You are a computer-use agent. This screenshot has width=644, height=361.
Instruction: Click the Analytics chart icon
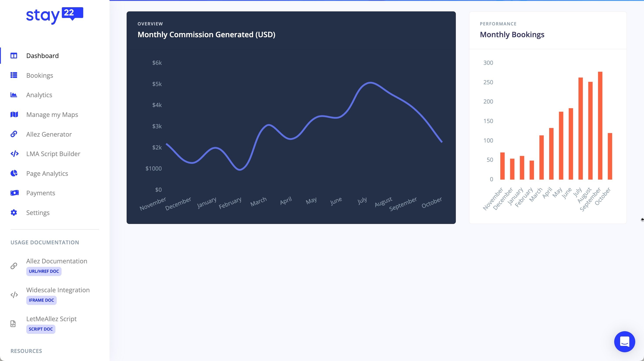[14, 95]
